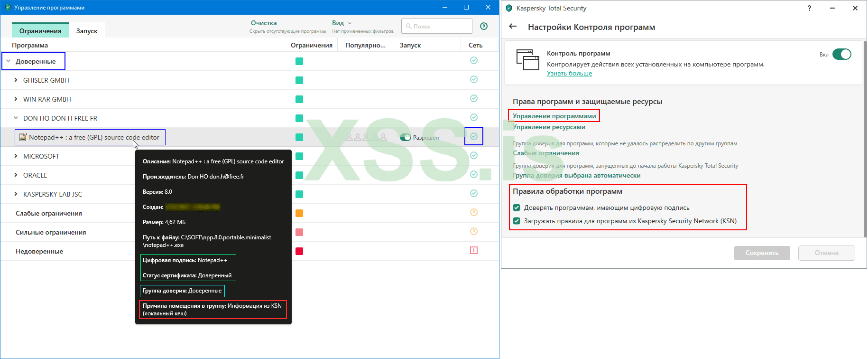Click the Популярность column header
The image size is (868, 359).
click(x=366, y=45)
